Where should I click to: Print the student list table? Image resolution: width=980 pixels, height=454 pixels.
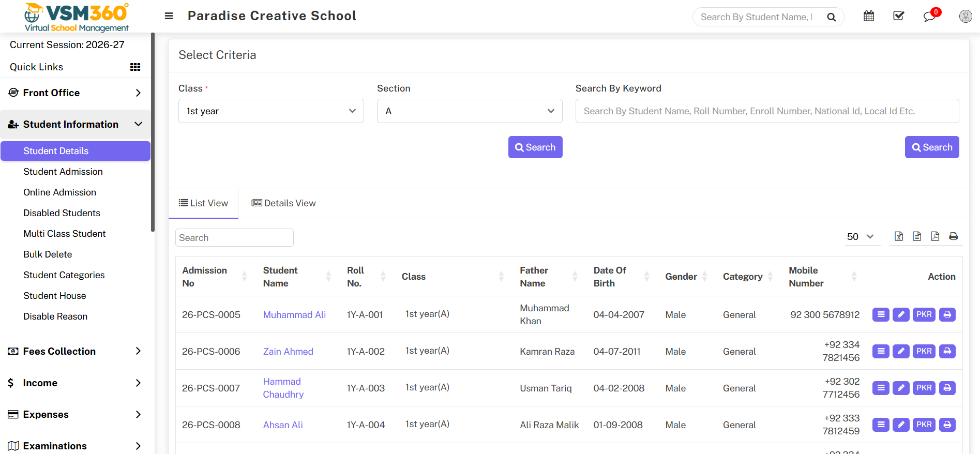953,236
